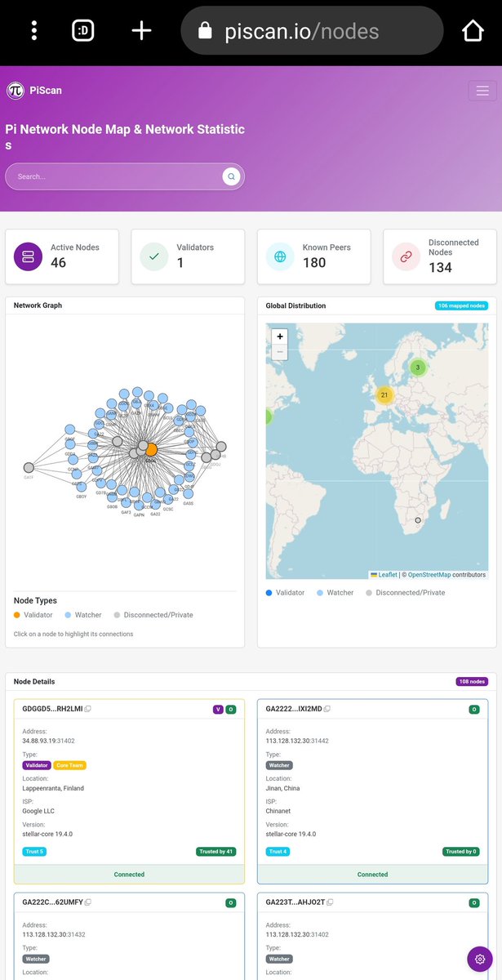Add a new browser tab
This screenshot has width=502, height=980.
[141, 31]
